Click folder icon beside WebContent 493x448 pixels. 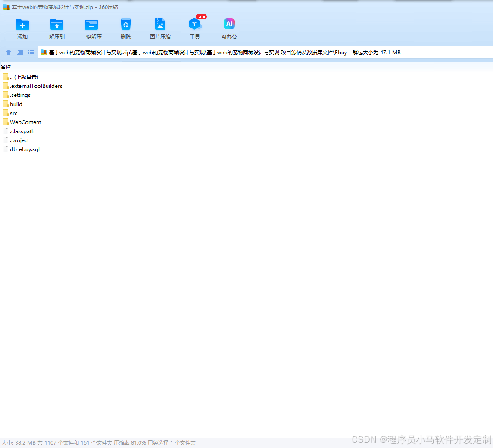click(5, 122)
